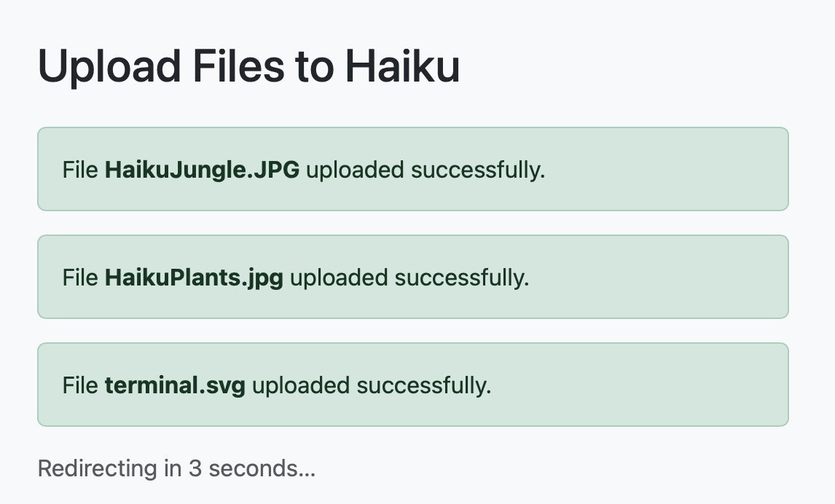Click the word File before HaikuJungle.JPG

pos(80,170)
